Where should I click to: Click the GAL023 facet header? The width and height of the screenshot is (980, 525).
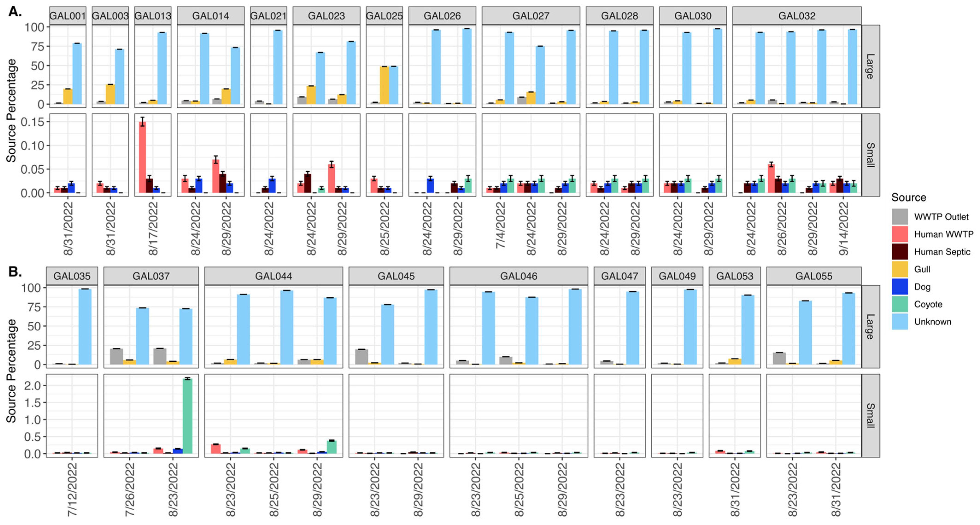click(x=326, y=16)
